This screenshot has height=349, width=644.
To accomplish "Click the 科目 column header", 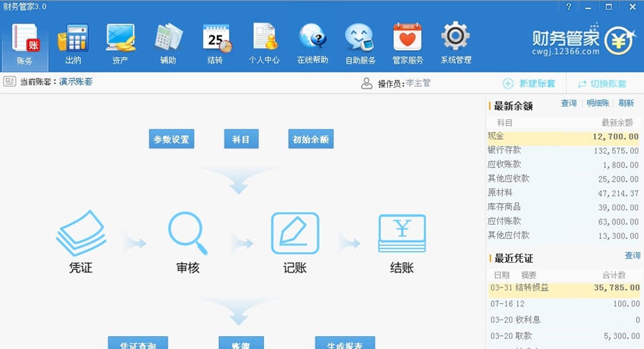I will tap(504, 123).
